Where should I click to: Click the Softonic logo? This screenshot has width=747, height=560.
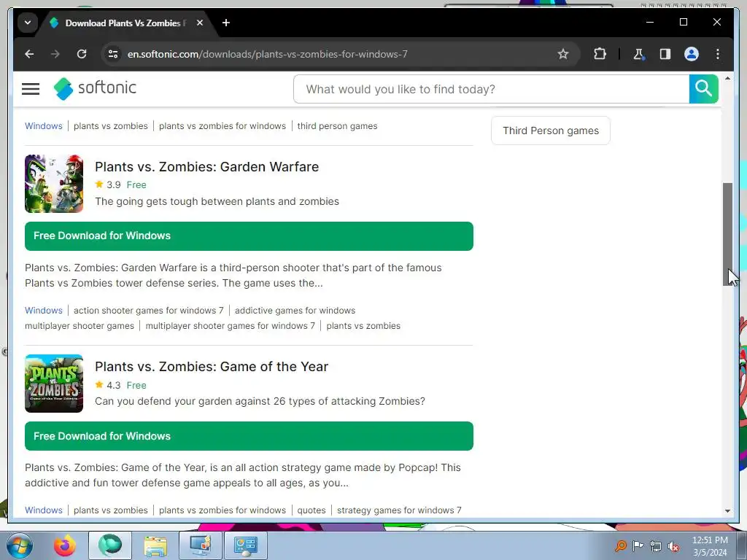point(95,88)
